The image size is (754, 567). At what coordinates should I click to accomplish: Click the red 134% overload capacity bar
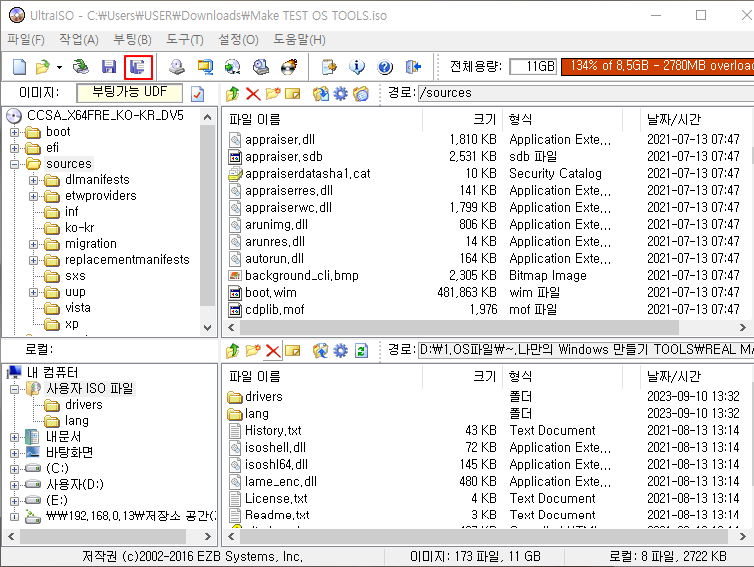(657, 66)
